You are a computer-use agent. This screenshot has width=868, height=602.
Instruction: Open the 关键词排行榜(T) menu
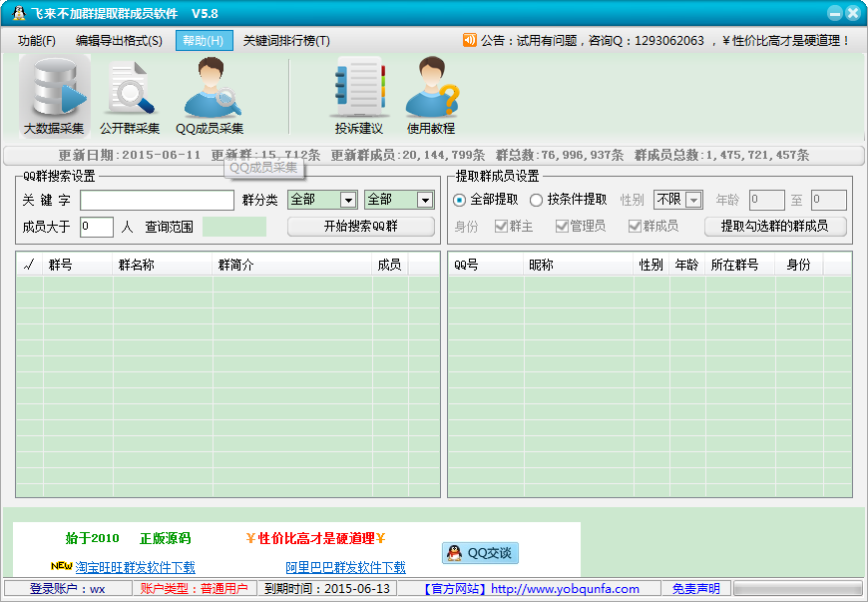point(286,41)
